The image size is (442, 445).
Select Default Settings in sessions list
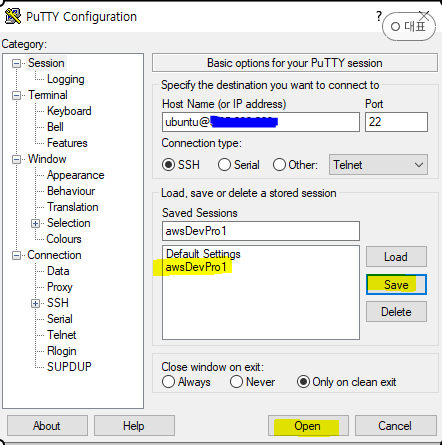203,254
